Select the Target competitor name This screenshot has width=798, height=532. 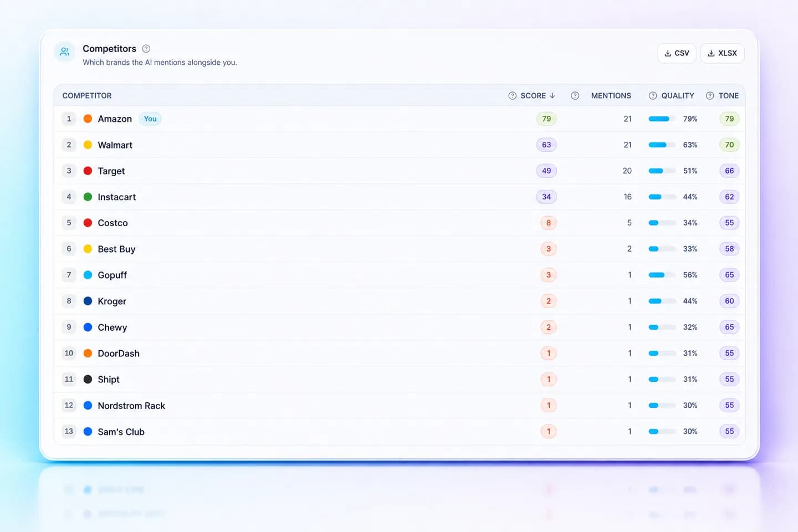(111, 171)
